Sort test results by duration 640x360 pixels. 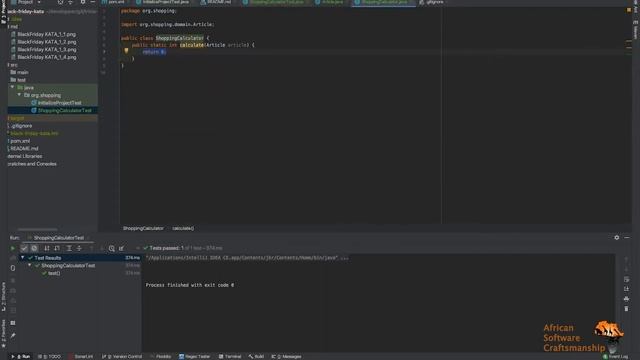click(x=57, y=248)
